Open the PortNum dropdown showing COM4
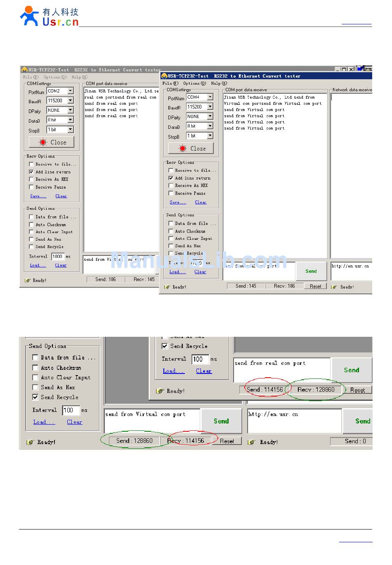This screenshot has width=392, height=565. tap(210, 97)
